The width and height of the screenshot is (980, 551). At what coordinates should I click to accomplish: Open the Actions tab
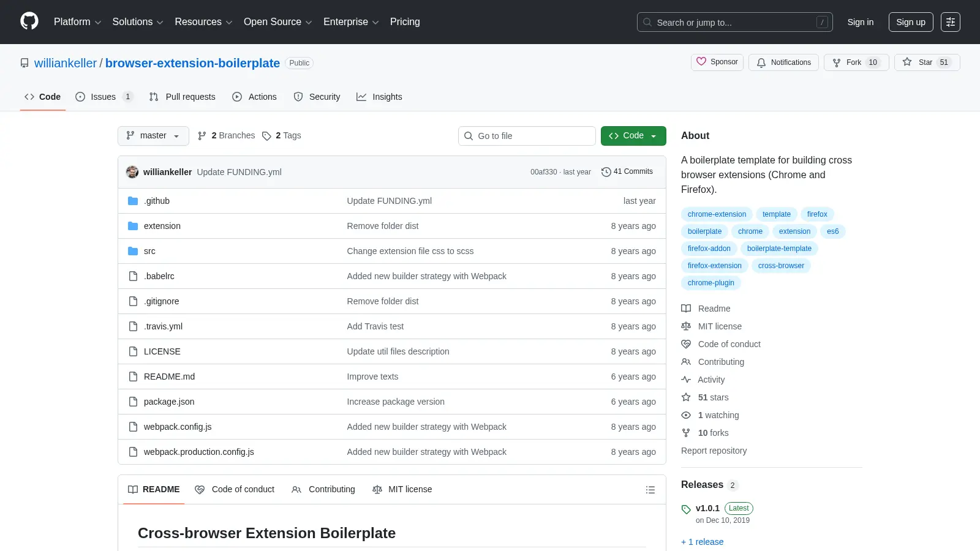click(255, 97)
